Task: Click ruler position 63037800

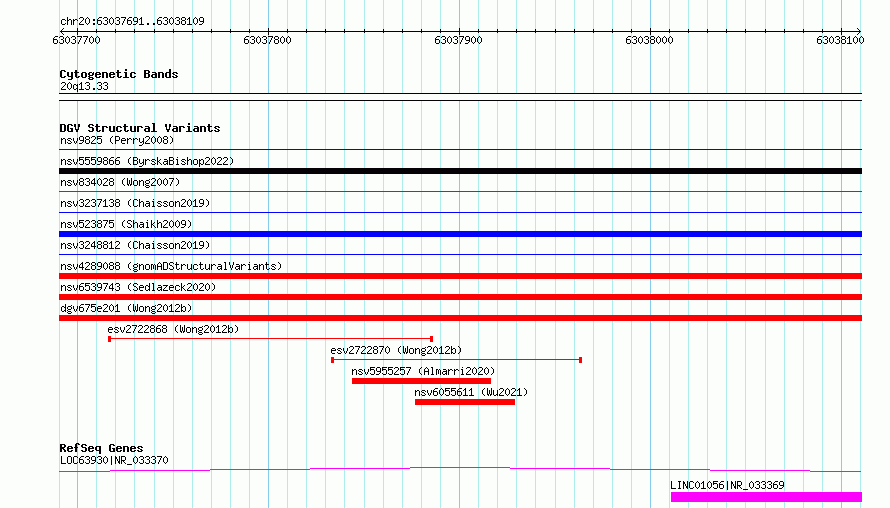Action: [x=267, y=40]
